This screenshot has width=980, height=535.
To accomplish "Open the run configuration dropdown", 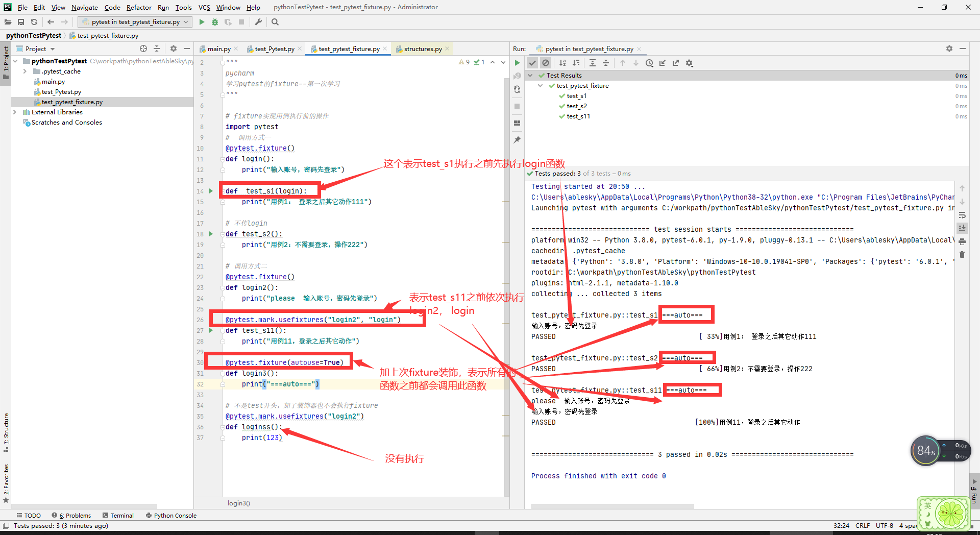I will point(135,22).
